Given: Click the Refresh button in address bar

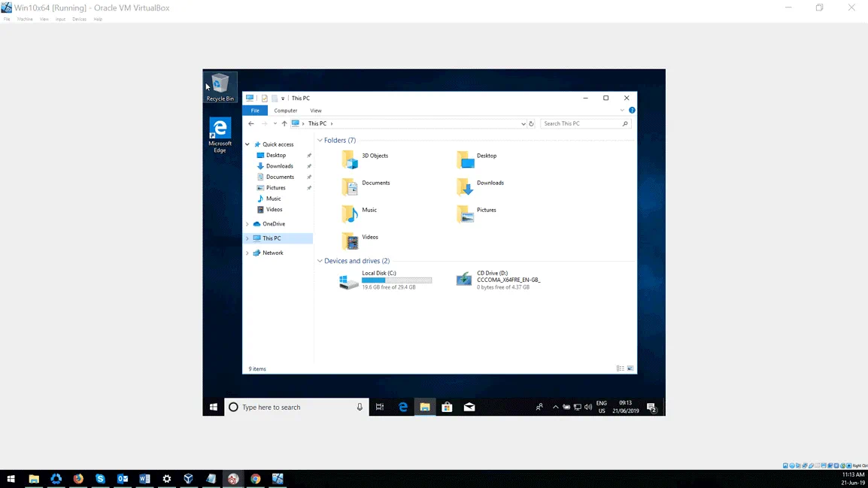Looking at the screenshot, I should (531, 124).
